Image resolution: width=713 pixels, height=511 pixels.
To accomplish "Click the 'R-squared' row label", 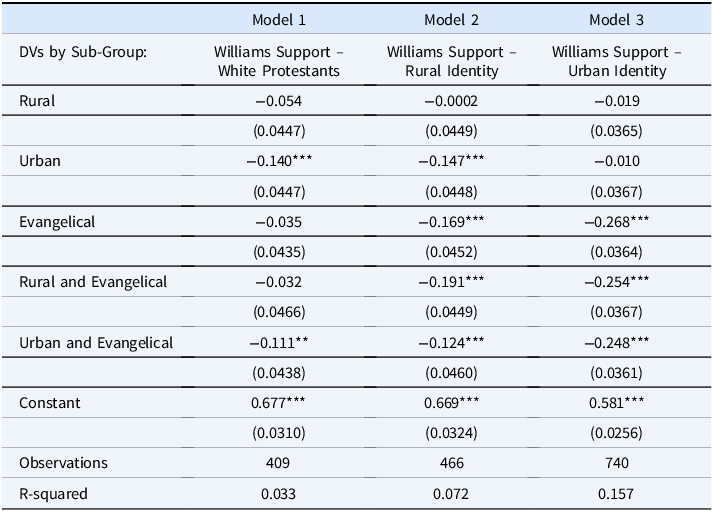I will click(53, 493).
